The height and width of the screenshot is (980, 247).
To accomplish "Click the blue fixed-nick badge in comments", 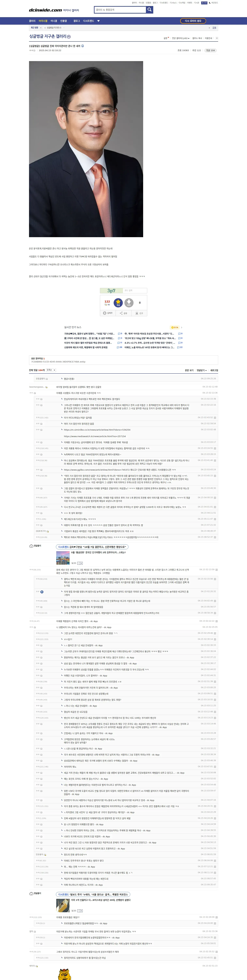I will 42,592.
